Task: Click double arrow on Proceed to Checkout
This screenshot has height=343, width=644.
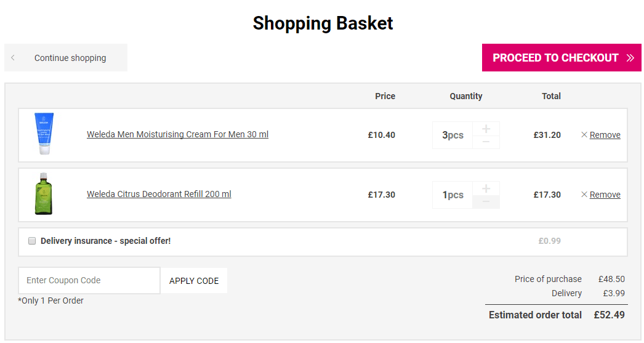Action: coord(630,58)
